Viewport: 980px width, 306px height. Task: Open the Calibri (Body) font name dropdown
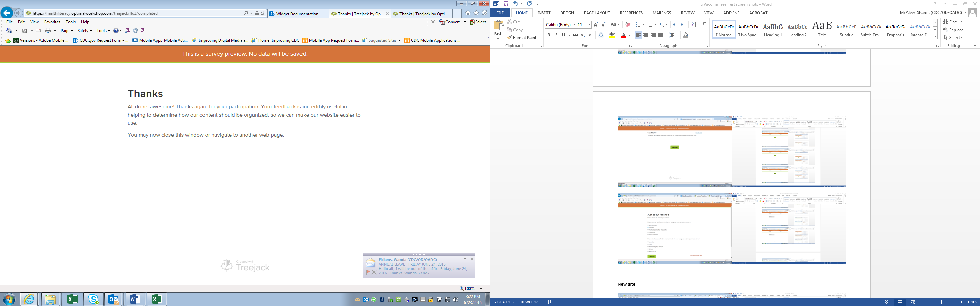click(574, 25)
